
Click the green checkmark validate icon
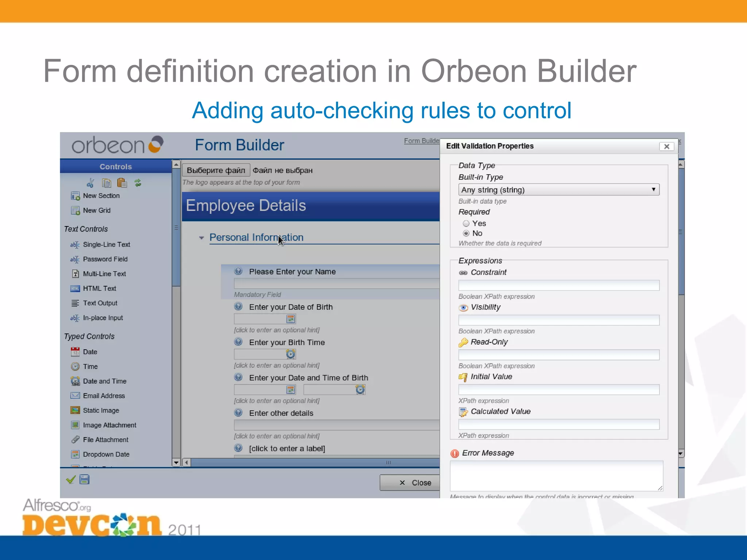click(71, 479)
